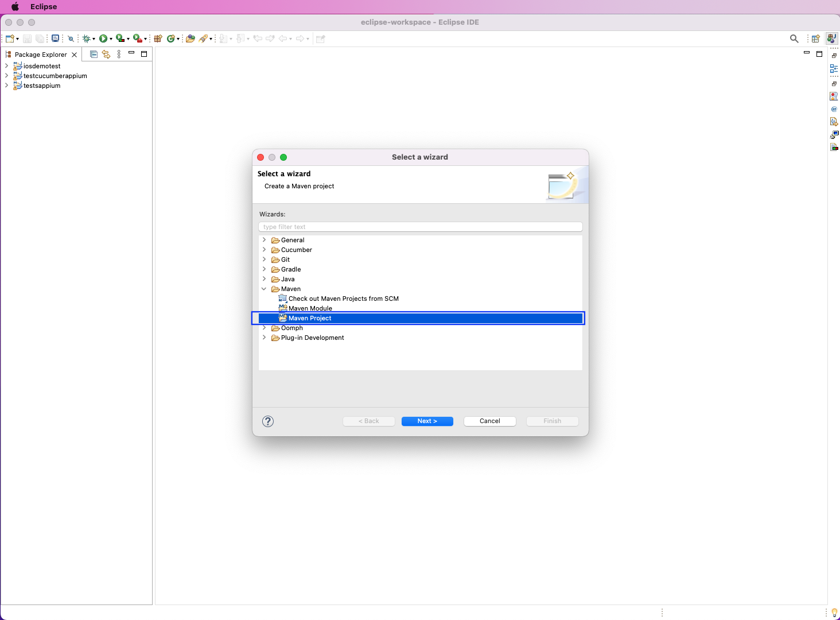Open the New wizard dropdown arrow

pyautogui.click(x=17, y=38)
